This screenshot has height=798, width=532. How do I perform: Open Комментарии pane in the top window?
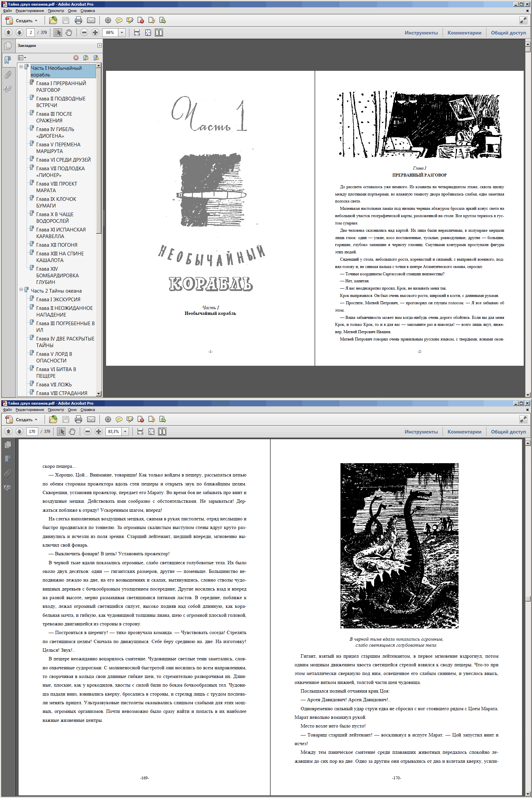click(x=464, y=33)
